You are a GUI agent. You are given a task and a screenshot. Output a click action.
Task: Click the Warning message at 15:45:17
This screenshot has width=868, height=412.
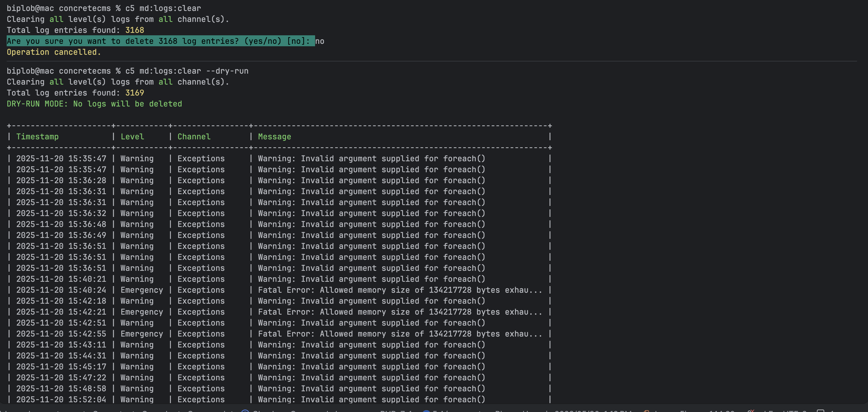click(x=371, y=366)
